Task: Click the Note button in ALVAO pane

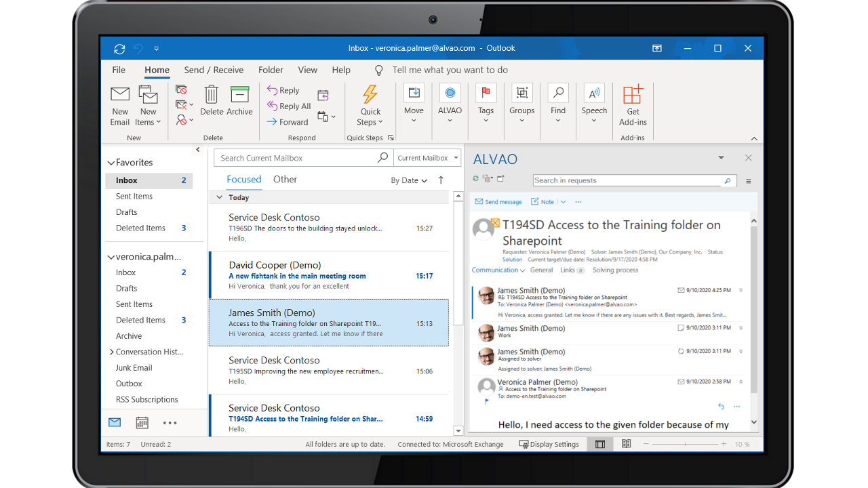Action: click(x=542, y=202)
